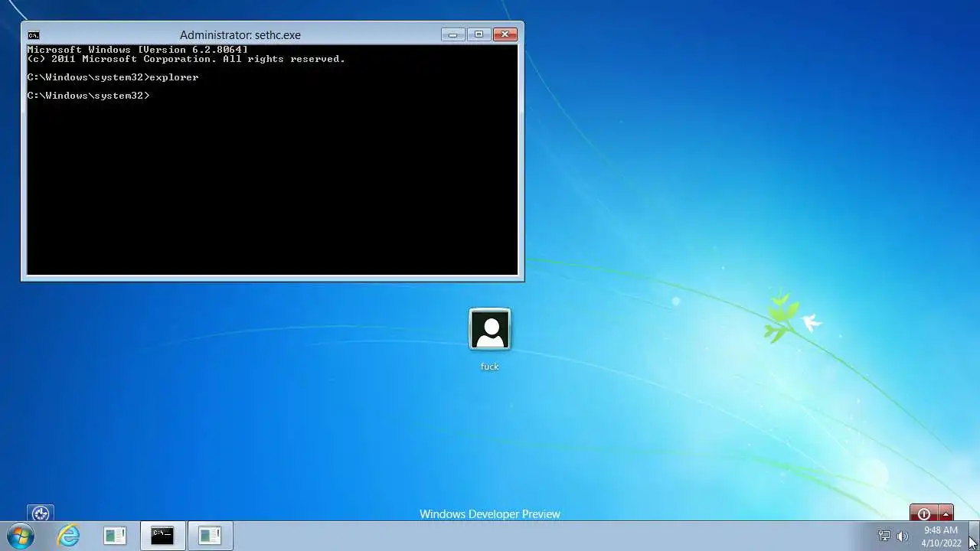Open the first pinned taskbar window icon beside Internet Explorer
980x551 pixels.
click(115, 536)
